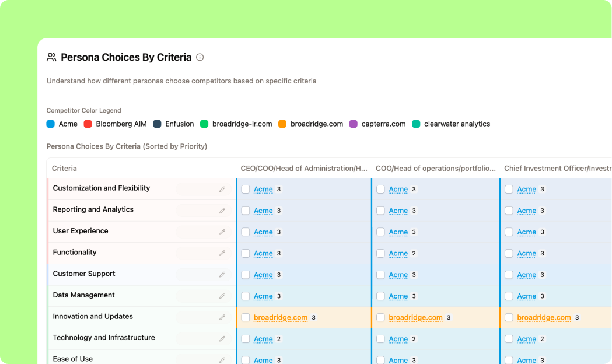Image resolution: width=612 pixels, height=364 pixels.
Task: Click broadridge.com link in Chief Investment Officer column
Action: (544, 317)
